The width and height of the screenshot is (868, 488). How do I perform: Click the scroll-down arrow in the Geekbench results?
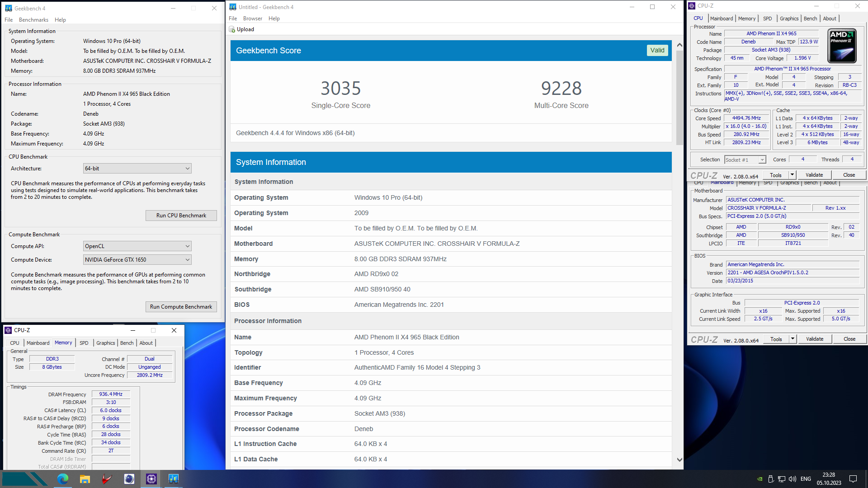click(x=679, y=460)
